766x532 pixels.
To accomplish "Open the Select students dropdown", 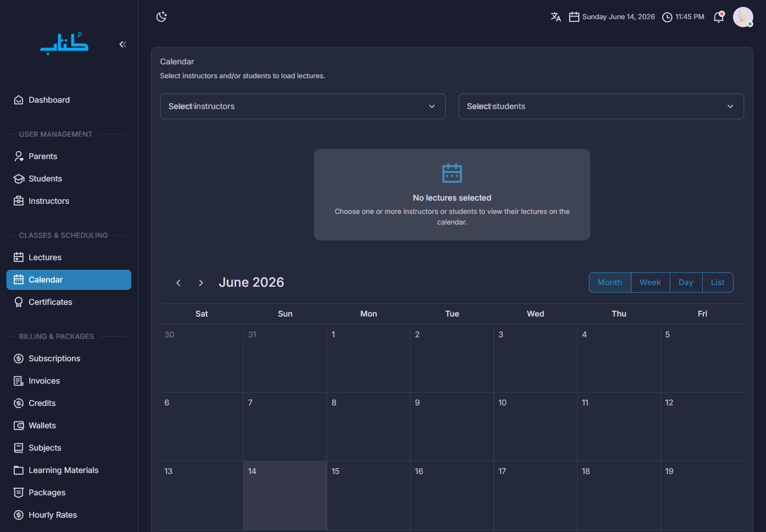I will coord(601,106).
